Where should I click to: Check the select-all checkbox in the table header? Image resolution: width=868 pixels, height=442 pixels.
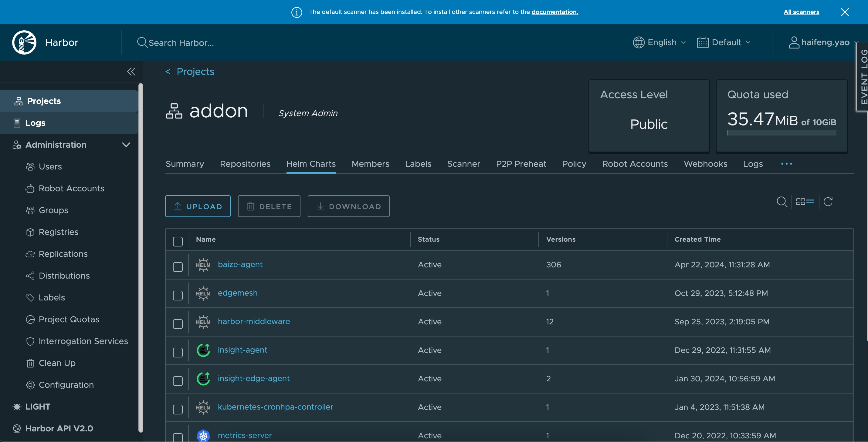point(178,241)
